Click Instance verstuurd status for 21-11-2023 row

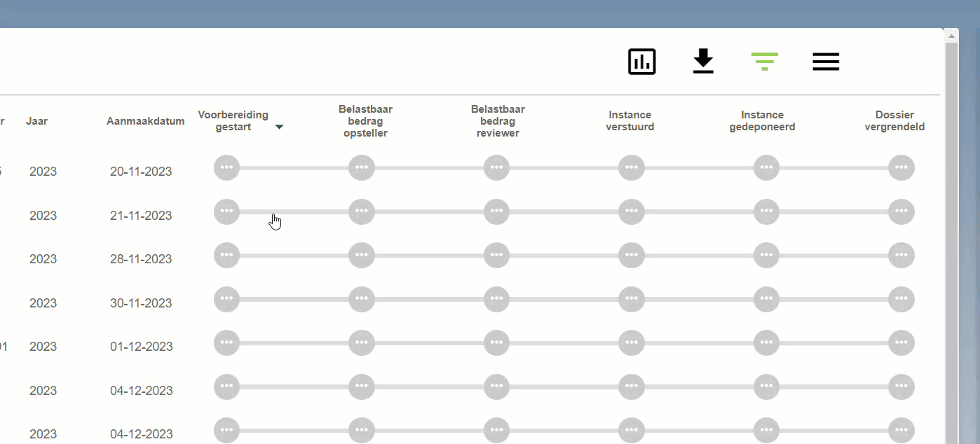coord(632,211)
